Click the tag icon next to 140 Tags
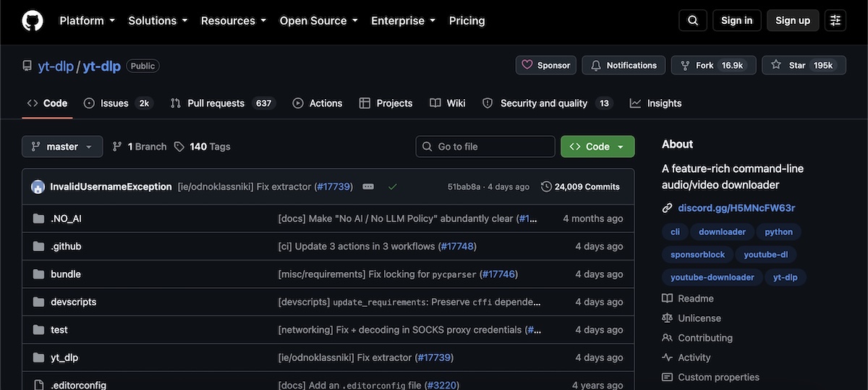 click(x=180, y=146)
